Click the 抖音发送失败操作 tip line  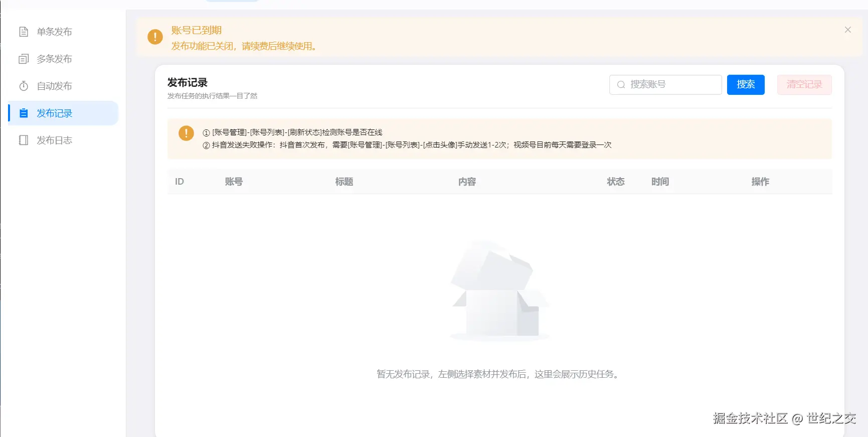click(407, 145)
